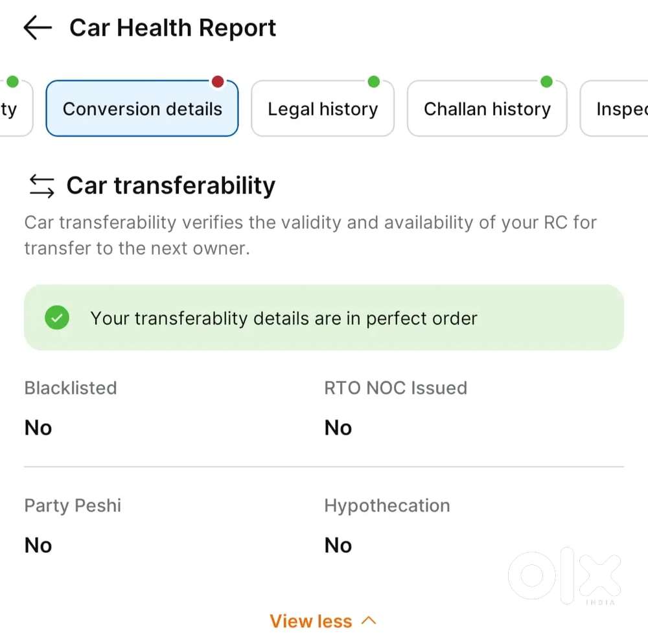648x644 pixels.
Task: Click green status dot on Challan history
Action: (546, 82)
